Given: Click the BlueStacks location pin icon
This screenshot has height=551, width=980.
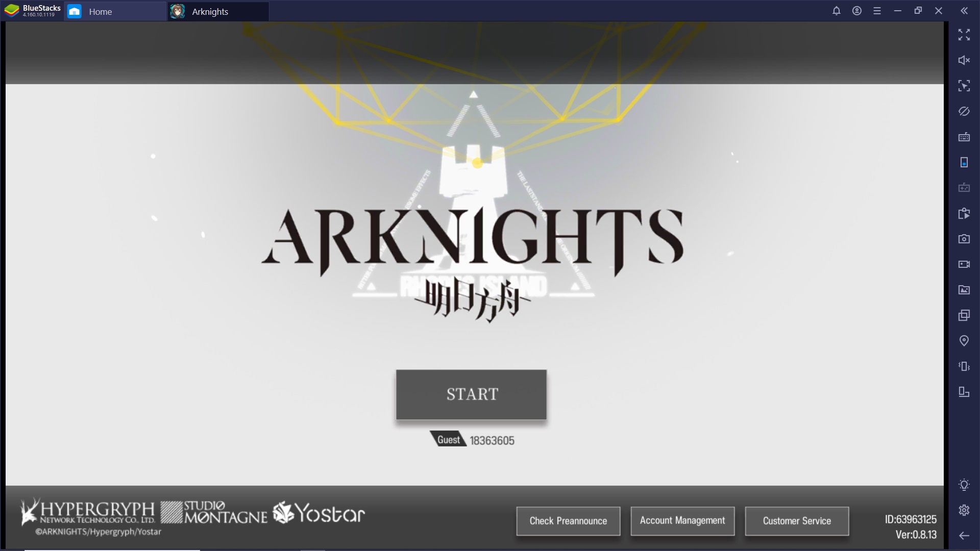Looking at the screenshot, I should coord(964,341).
